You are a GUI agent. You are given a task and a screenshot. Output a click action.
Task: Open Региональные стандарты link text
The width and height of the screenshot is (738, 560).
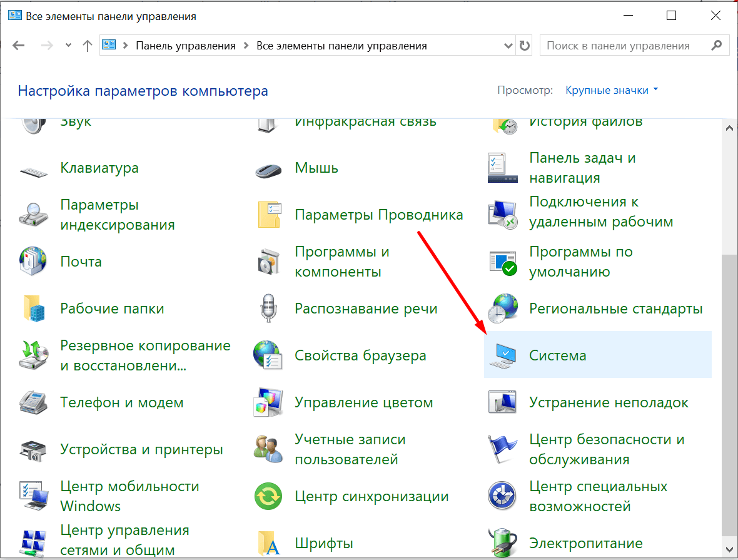pos(615,309)
